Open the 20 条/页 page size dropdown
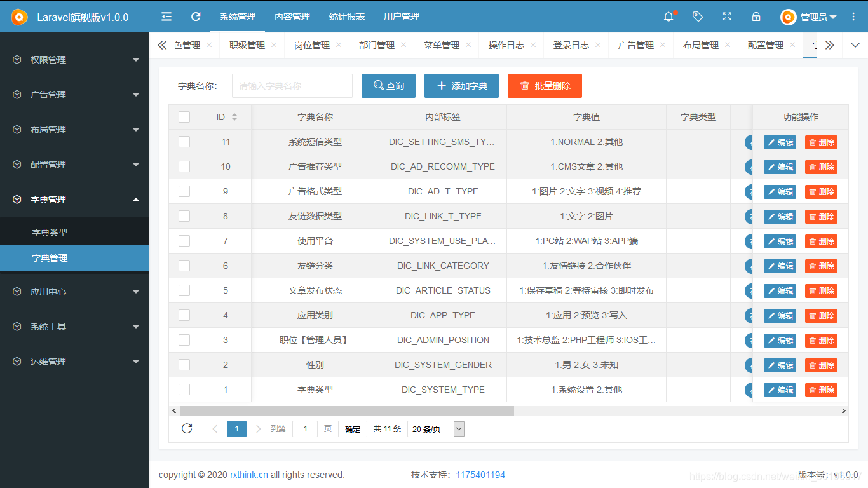Viewport: 868px width, 488px height. point(436,429)
